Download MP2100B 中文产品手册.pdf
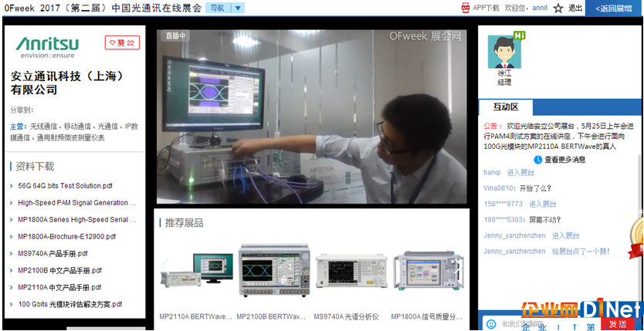Viewport: 644px width, 331px height. coord(59,270)
